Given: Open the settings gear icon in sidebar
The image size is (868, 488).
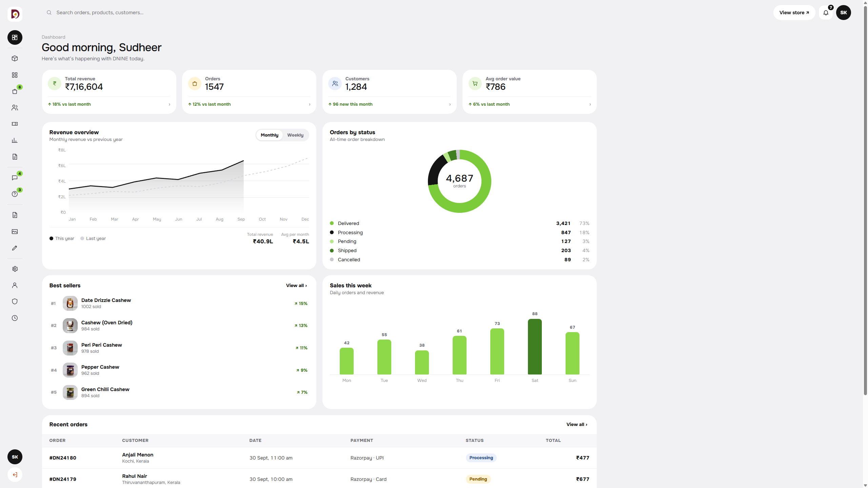Looking at the screenshot, I should point(15,269).
